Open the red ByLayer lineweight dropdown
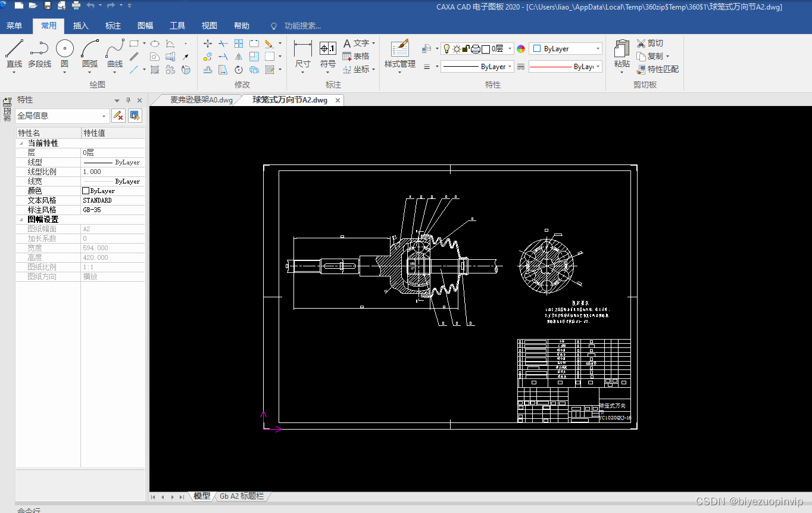 pos(566,67)
